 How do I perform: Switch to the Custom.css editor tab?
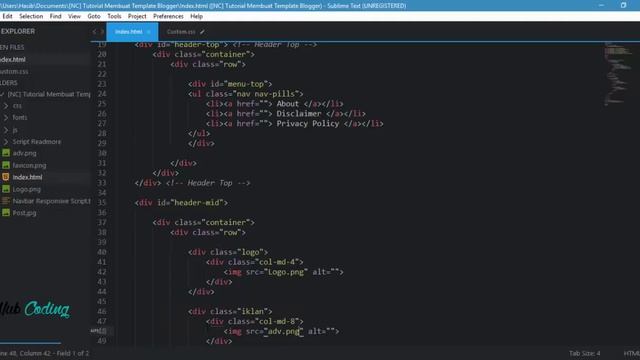(181, 32)
